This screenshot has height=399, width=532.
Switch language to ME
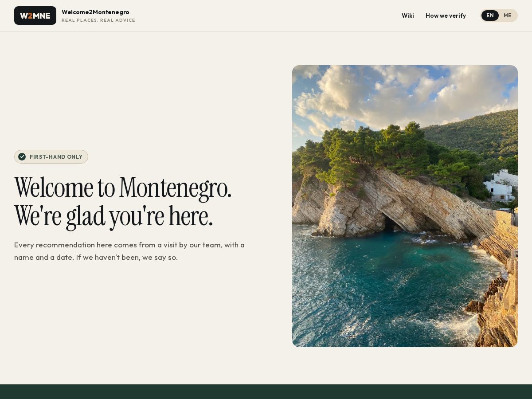tap(508, 16)
